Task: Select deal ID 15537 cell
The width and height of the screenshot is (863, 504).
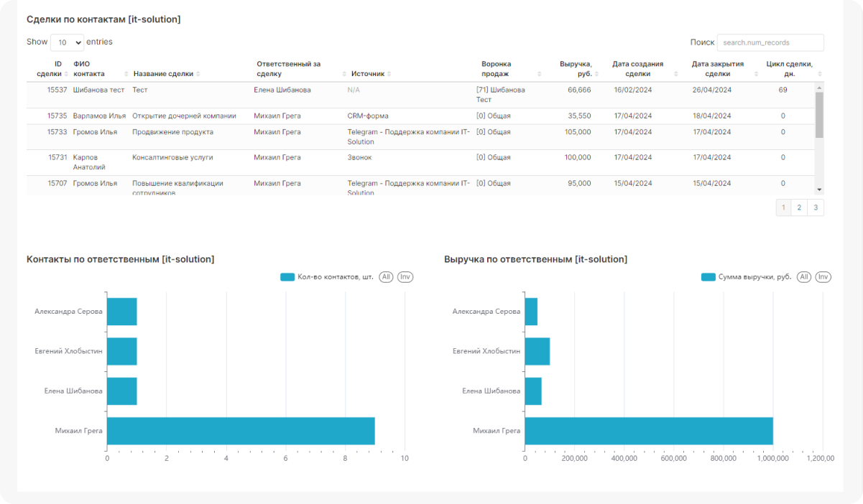Action: [x=57, y=90]
